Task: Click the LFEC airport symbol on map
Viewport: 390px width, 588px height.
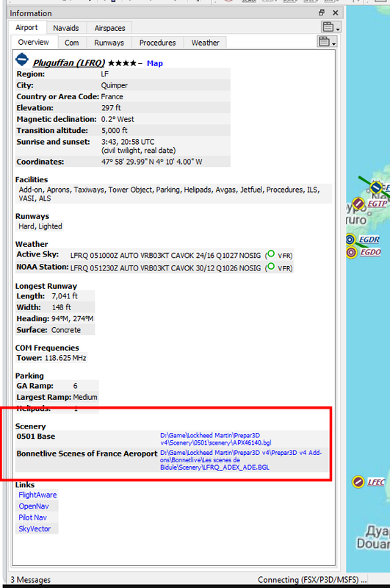Action: click(358, 482)
